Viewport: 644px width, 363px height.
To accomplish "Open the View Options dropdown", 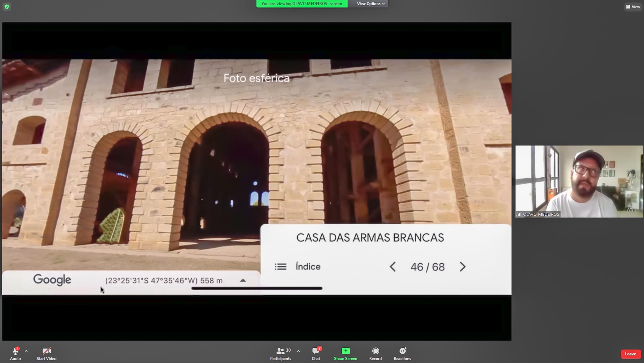I will [x=371, y=4].
